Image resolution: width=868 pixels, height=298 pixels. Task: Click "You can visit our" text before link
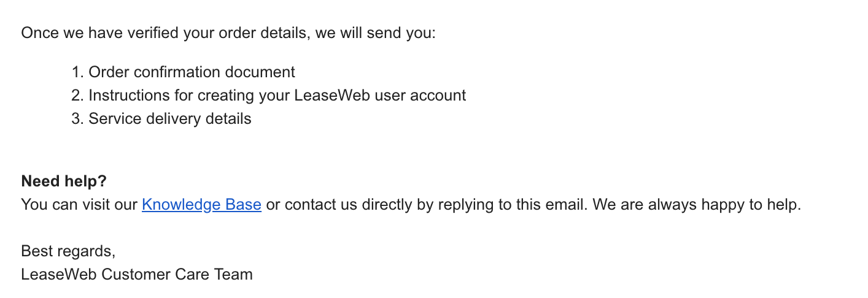pyautogui.click(x=79, y=205)
